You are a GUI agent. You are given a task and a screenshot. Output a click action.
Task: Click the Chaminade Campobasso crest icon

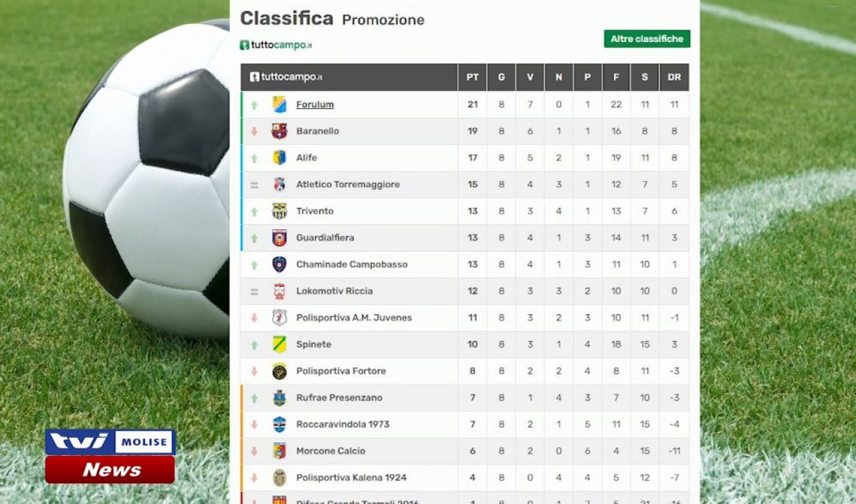(x=280, y=265)
